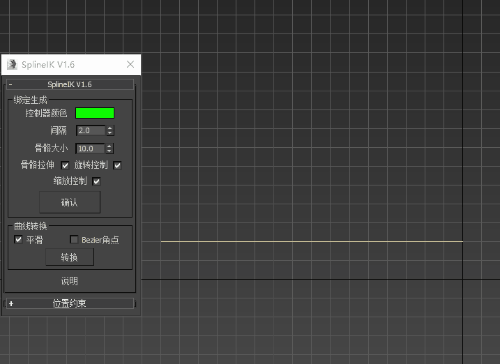Decrease 骨骼大小 with the spinner down arrow
The image size is (500, 364).
click(x=109, y=151)
